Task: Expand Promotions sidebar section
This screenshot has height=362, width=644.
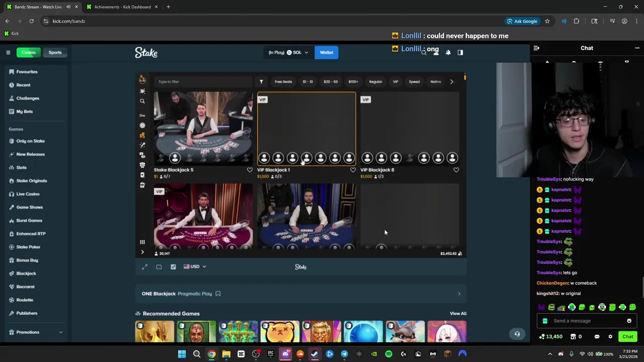Action: pyautogui.click(x=60, y=332)
